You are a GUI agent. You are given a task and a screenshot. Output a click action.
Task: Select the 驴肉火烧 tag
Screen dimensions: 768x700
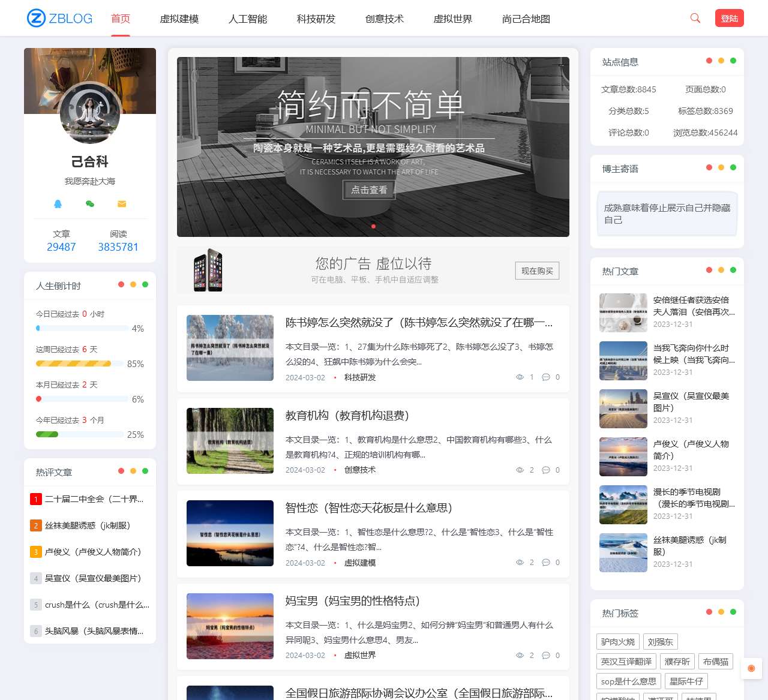618,642
